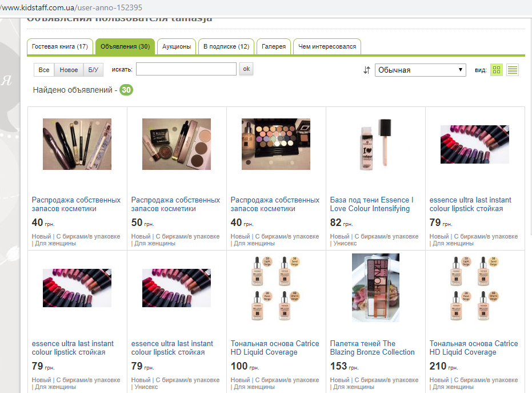Open the lipstick photo of the Унисекс listing

click(x=177, y=288)
